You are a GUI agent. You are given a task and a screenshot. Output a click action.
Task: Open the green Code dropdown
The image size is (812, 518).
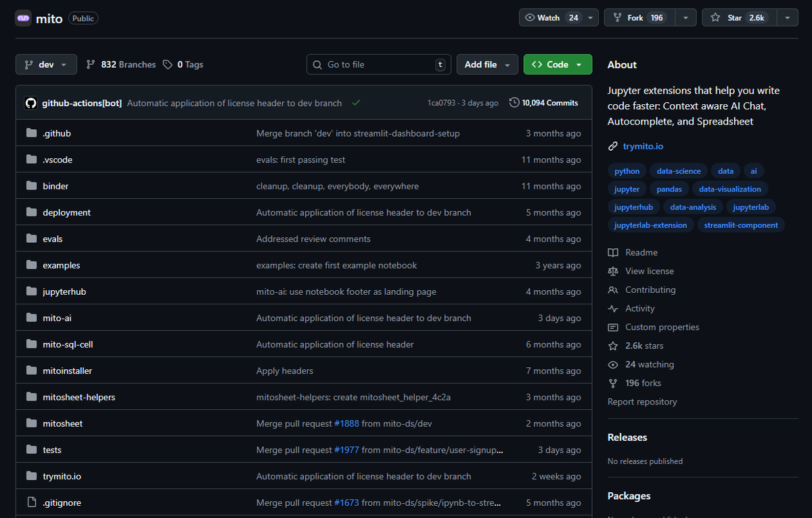558,64
